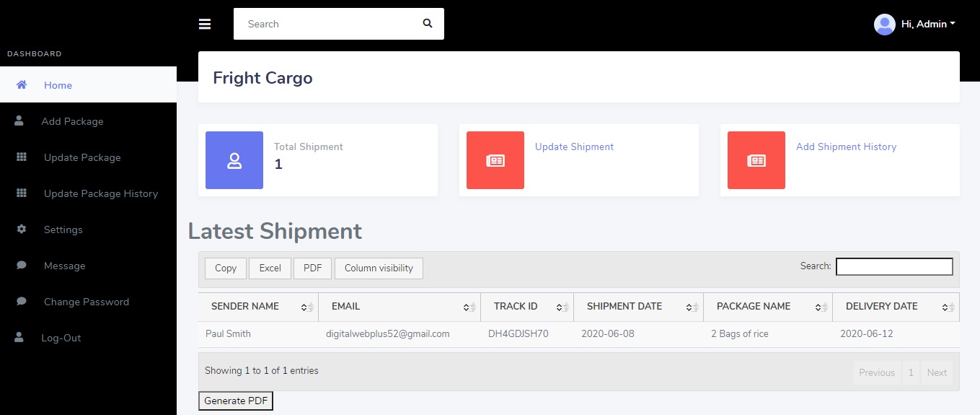
Task: Click the Copy button above table
Action: click(x=226, y=268)
